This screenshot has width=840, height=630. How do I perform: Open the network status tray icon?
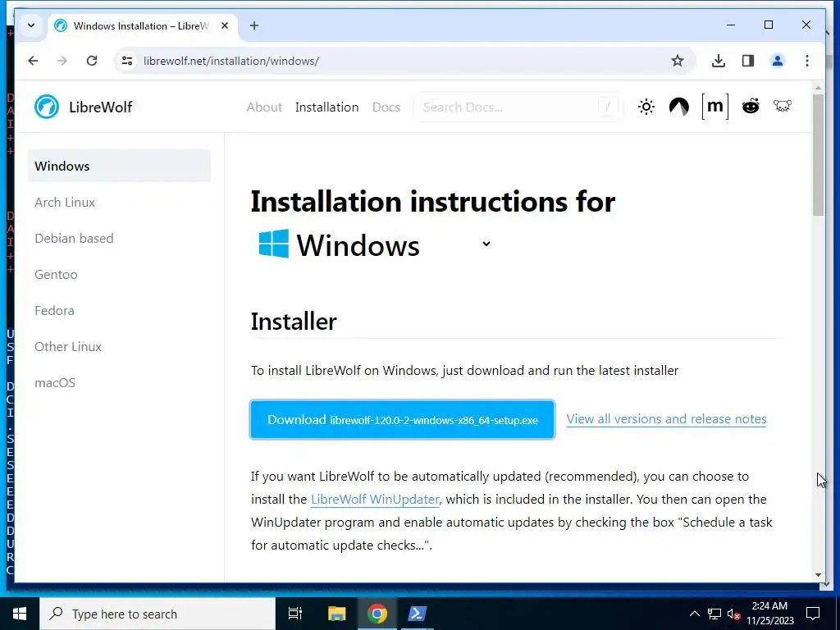pos(714,614)
